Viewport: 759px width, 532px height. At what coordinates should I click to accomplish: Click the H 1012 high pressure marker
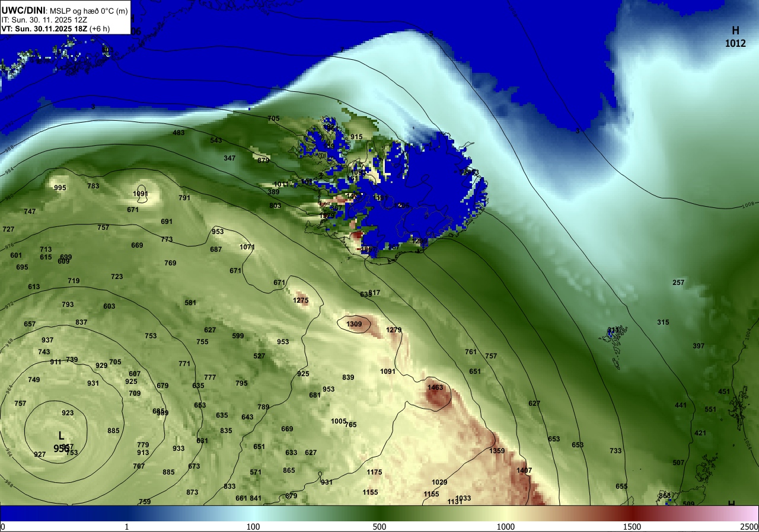735,36
